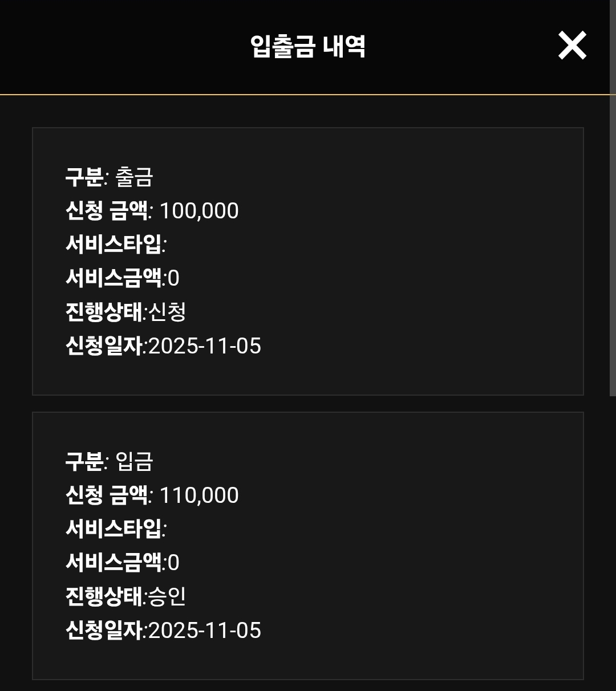The width and height of the screenshot is (616, 691).
Task: Select the 신청 progress status value
Action: [167, 312]
